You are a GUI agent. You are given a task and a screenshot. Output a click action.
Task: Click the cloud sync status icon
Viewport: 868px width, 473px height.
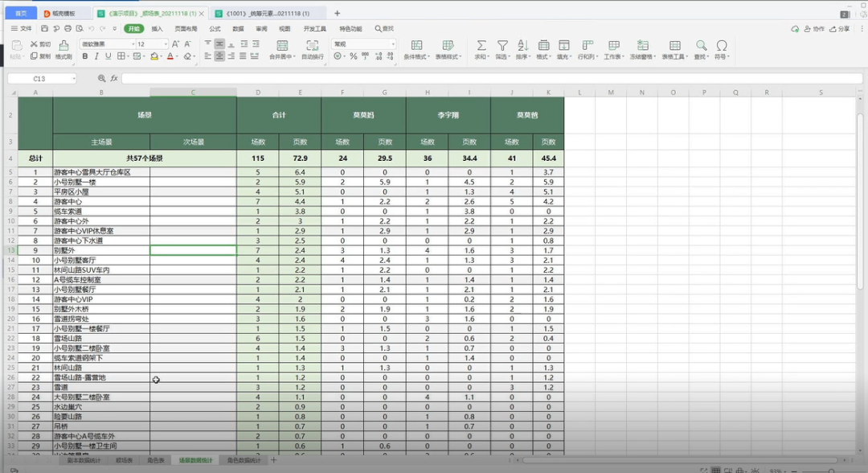pyautogui.click(x=795, y=29)
